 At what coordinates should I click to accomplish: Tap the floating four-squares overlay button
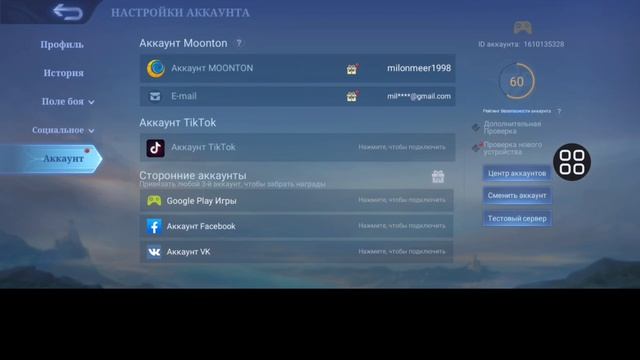pos(572,162)
